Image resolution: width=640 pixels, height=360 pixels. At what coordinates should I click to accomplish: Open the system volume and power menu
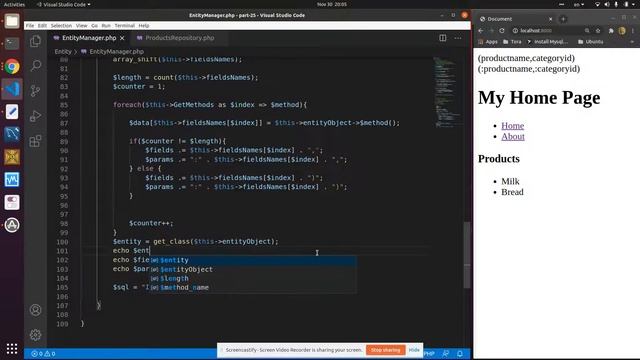tap(616, 4)
